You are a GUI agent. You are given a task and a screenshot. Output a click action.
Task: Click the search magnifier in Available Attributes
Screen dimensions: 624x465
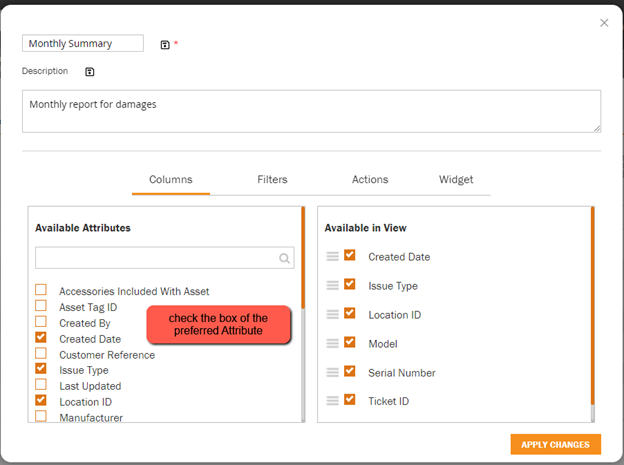[x=284, y=258]
